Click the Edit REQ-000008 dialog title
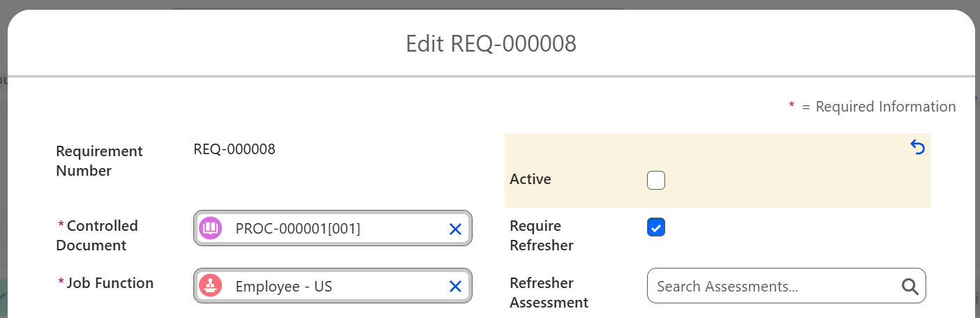The width and height of the screenshot is (980, 318). (x=491, y=44)
